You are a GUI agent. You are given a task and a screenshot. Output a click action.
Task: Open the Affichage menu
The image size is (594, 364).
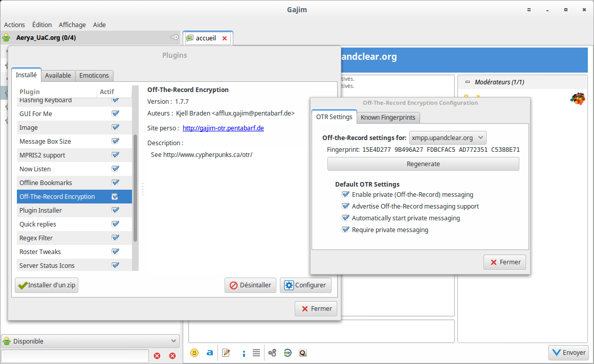pyautogui.click(x=72, y=25)
